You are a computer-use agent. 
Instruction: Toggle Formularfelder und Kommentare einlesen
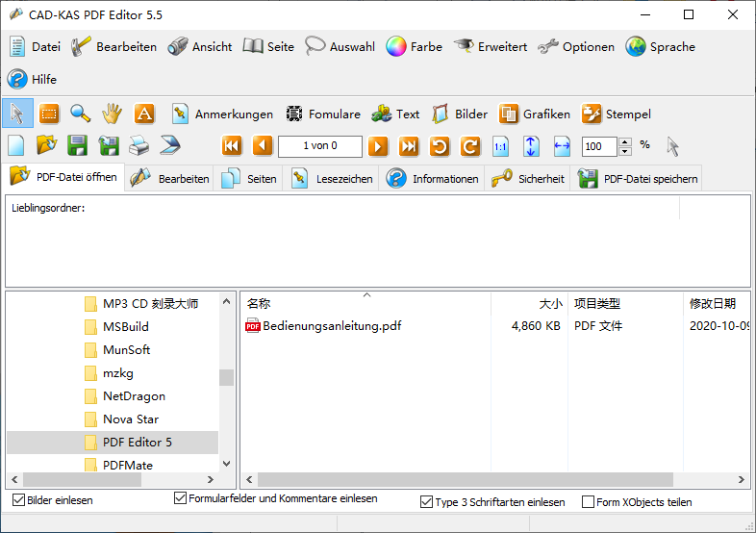[x=180, y=498]
